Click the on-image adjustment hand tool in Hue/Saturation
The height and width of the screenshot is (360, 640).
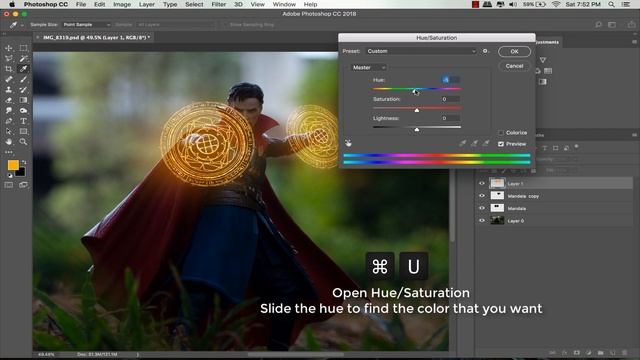tap(348, 143)
